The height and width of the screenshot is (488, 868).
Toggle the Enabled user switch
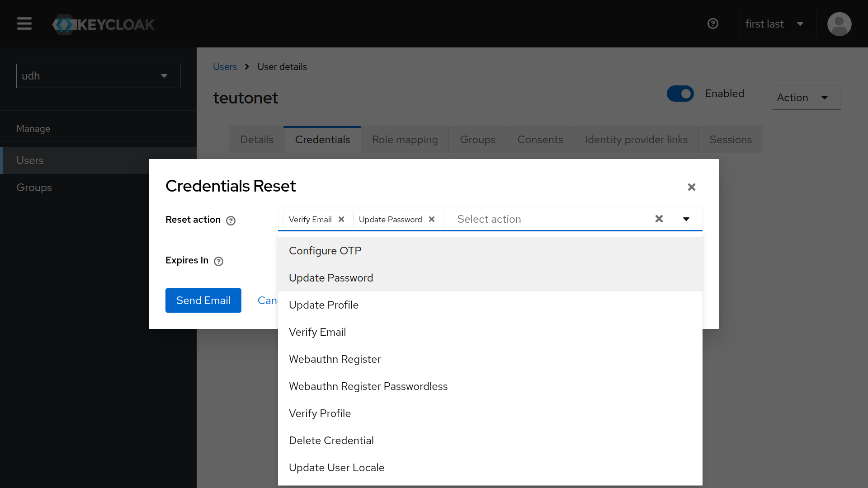[x=680, y=94]
